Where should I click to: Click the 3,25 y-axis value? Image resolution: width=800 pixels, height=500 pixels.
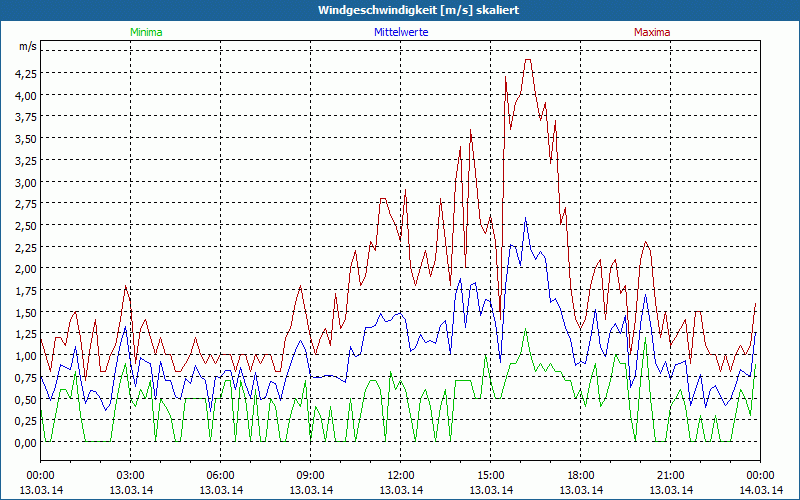point(26,160)
